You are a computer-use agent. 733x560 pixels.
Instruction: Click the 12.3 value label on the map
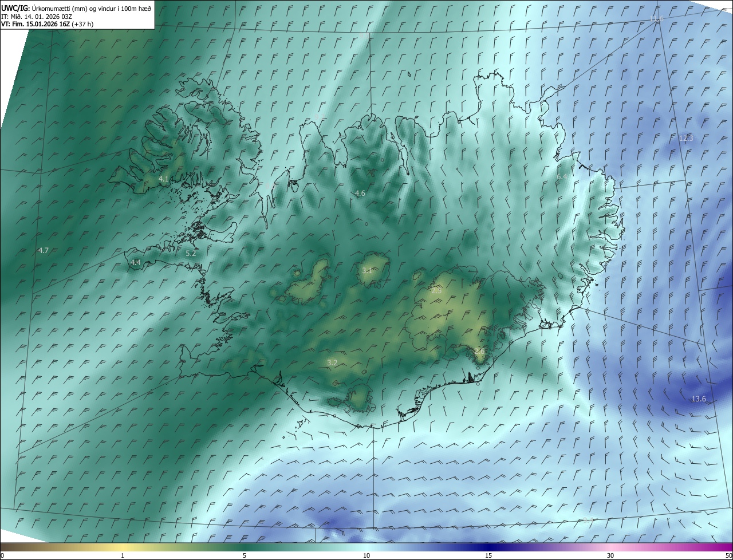click(685, 139)
